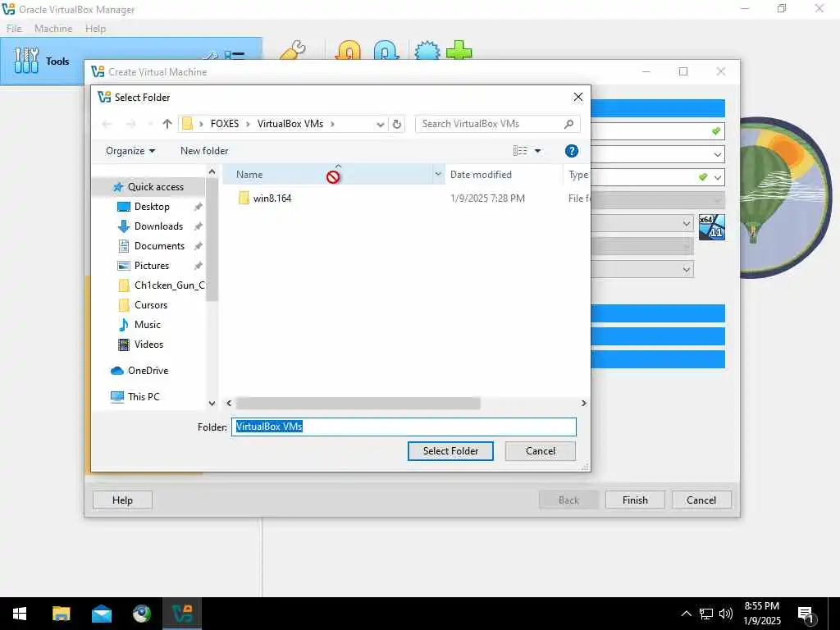
Task: Click the Windows Start button
Action: click(x=20, y=614)
